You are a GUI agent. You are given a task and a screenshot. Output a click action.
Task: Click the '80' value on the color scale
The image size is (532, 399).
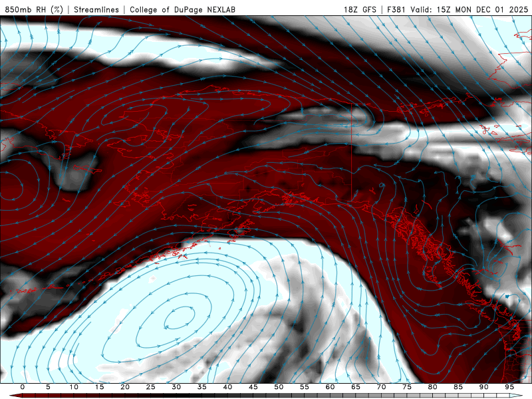[433, 387]
